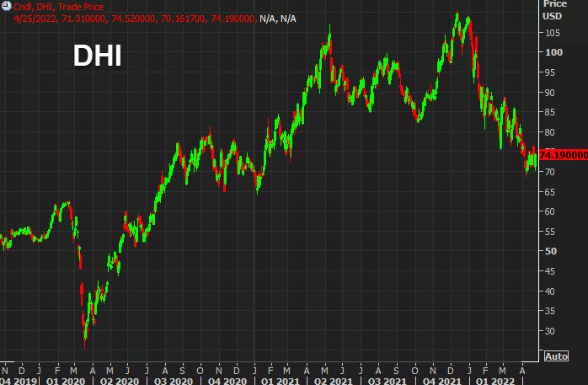Click the Auto scale button
588x385 pixels.
click(557, 356)
